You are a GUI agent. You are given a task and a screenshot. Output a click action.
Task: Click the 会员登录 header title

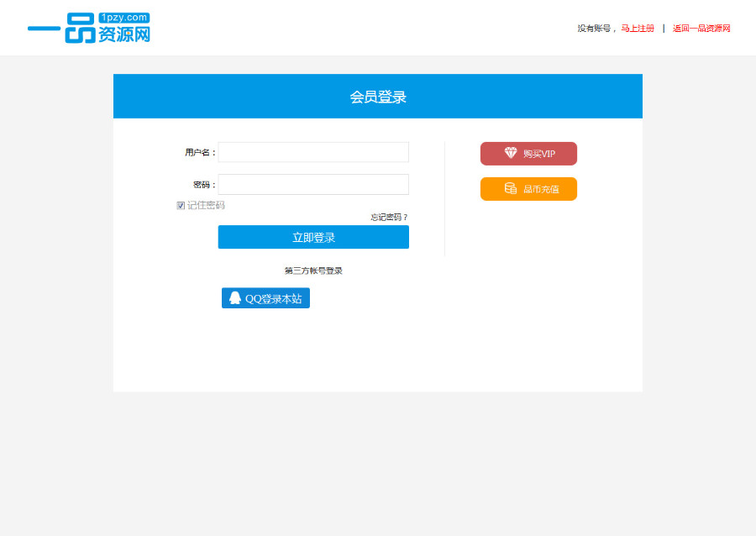coord(377,96)
